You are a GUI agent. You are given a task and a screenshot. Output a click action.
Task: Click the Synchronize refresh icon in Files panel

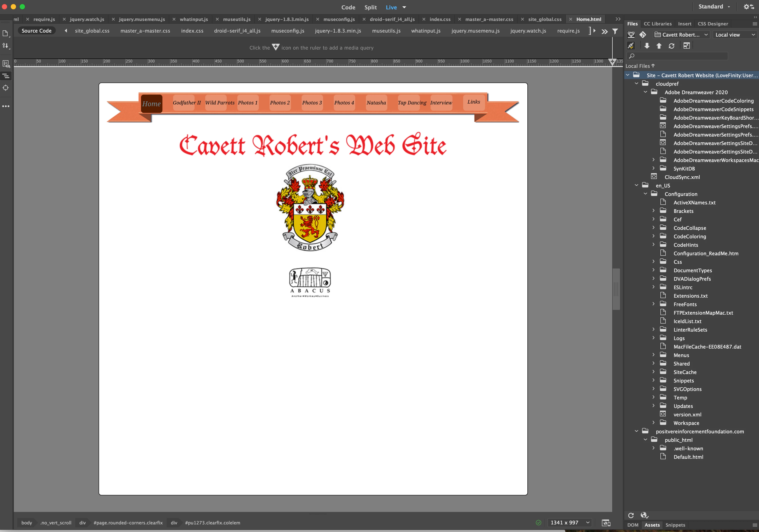coord(671,46)
